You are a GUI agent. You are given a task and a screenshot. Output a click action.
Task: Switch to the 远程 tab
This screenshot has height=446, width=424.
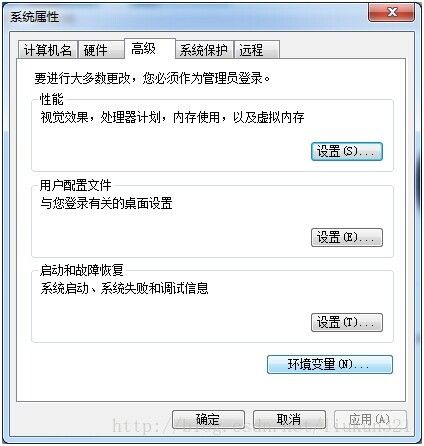pyautogui.click(x=256, y=50)
